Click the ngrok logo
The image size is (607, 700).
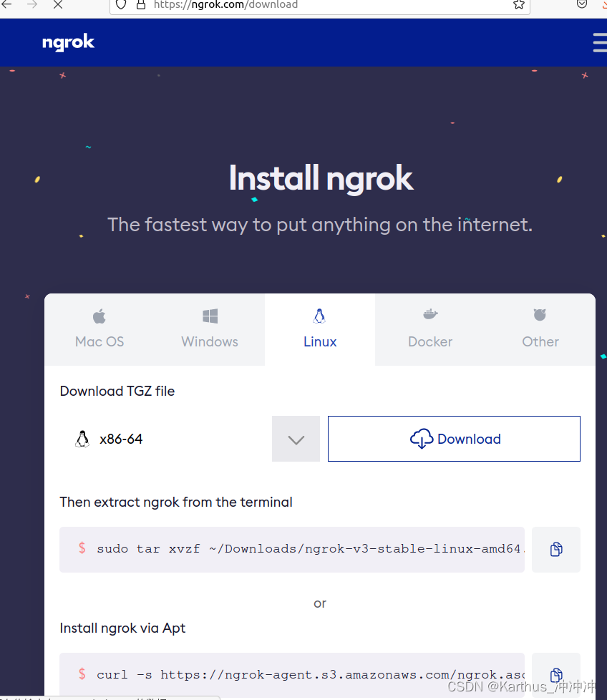pos(68,42)
